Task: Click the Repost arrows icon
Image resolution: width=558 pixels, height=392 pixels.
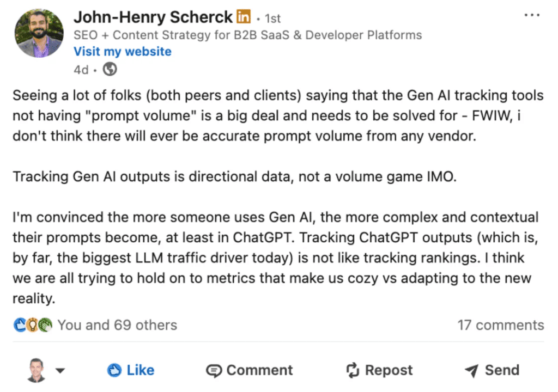Action: pos(353,370)
